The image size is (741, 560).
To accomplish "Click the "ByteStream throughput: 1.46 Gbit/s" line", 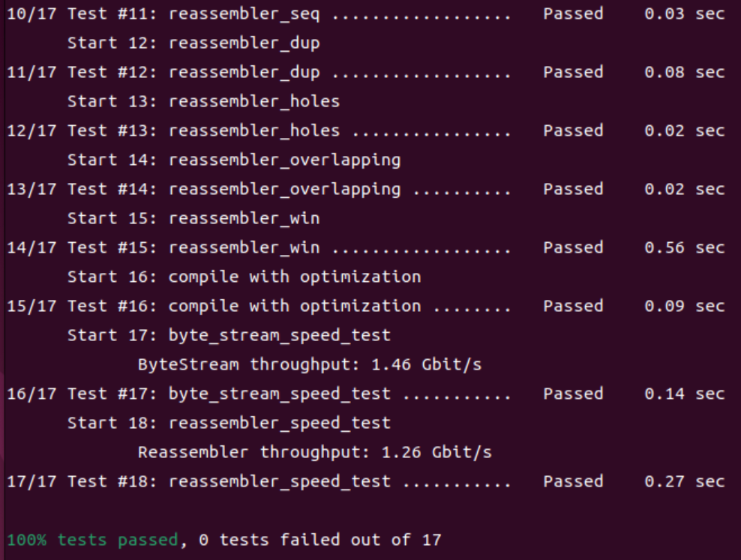I will pos(309,365).
